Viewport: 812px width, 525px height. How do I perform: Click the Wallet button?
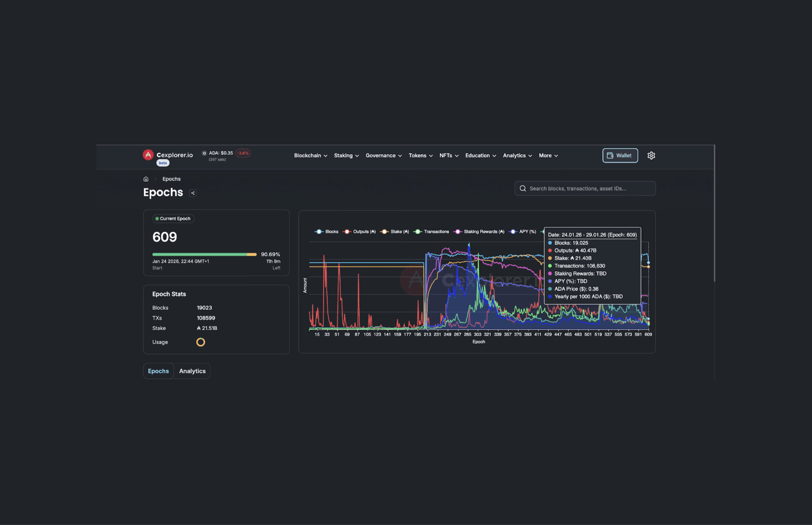[620, 156]
